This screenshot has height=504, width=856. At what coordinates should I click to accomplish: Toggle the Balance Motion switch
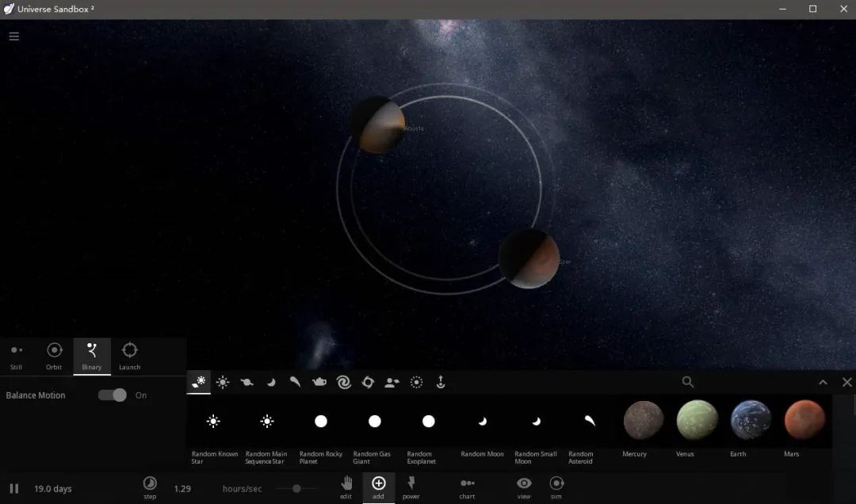click(113, 395)
